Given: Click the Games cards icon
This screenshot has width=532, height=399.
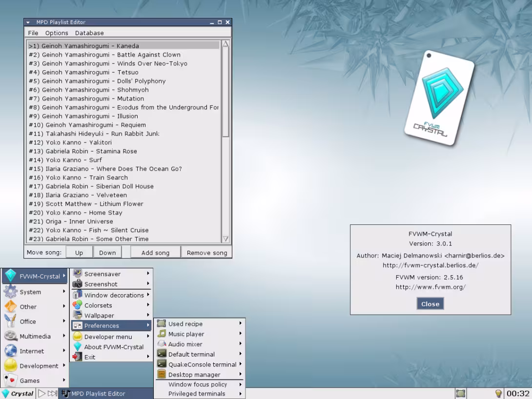Looking at the screenshot, I should tap(11, 380).
